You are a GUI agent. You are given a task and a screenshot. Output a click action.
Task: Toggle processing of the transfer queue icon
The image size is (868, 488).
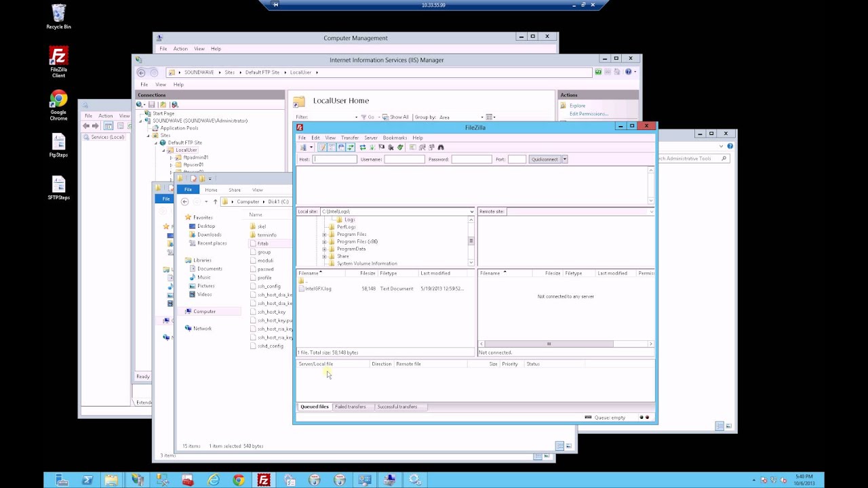[372, 147]
